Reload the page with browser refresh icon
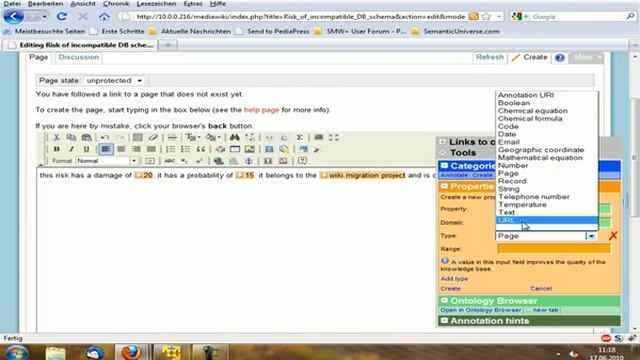 point(62,16)
